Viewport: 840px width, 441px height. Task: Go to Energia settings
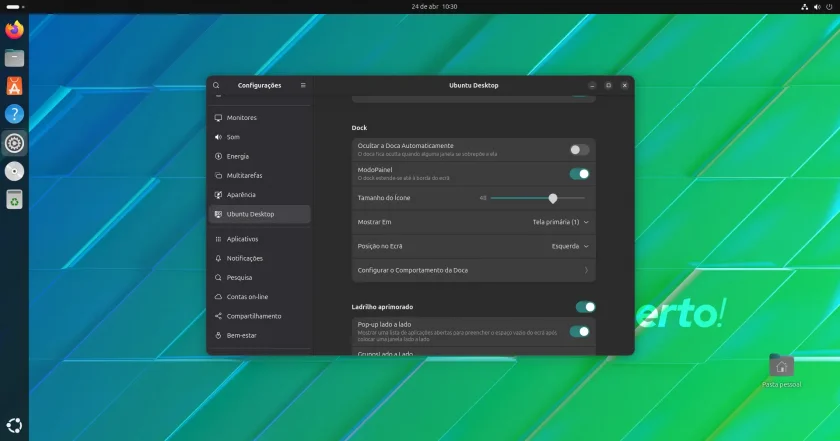260,156
